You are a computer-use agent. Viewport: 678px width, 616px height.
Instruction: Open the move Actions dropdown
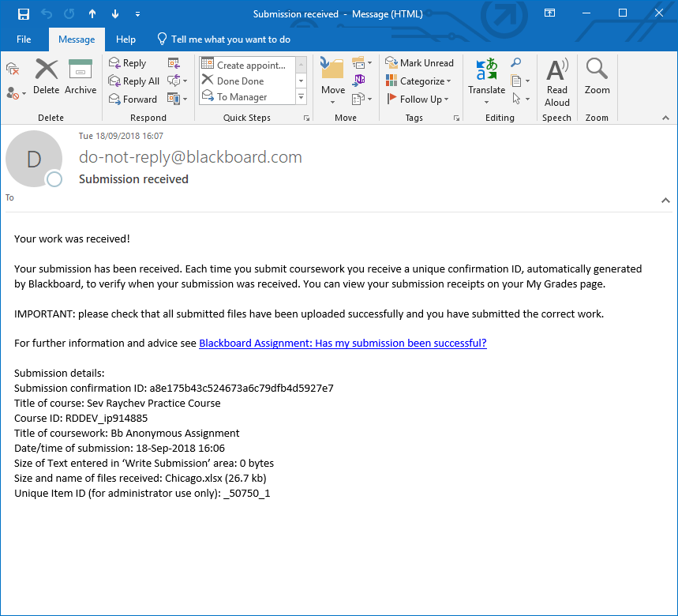(x=362, y=99)
